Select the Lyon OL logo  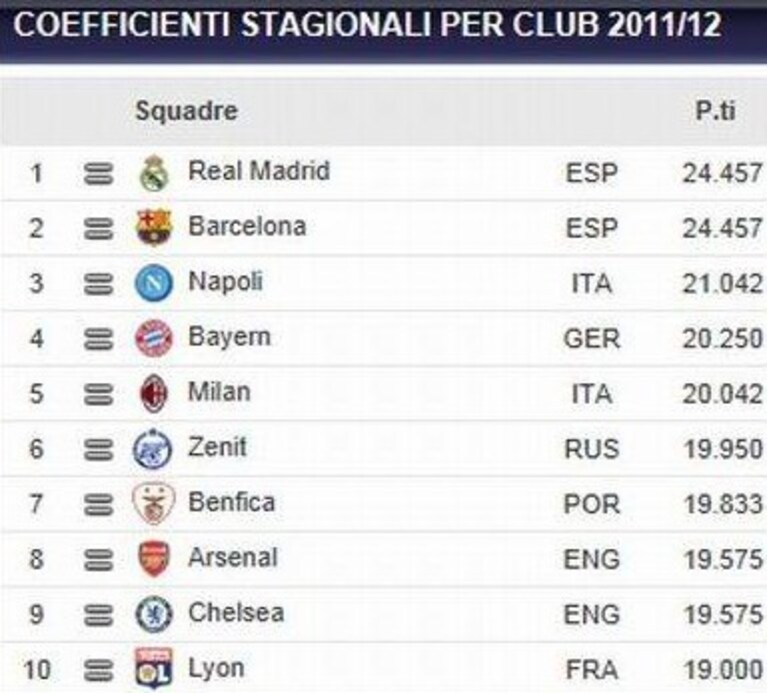pos(154,669)
